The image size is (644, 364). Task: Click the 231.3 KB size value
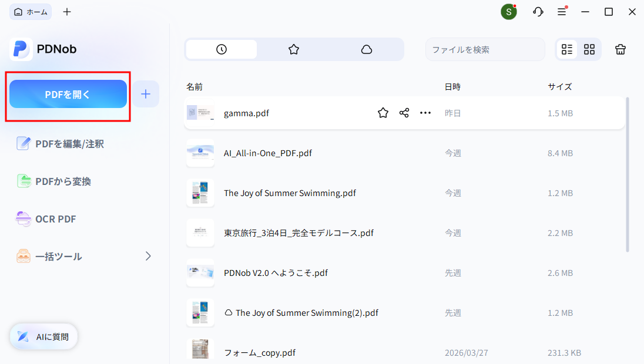(x=564, y=352)
